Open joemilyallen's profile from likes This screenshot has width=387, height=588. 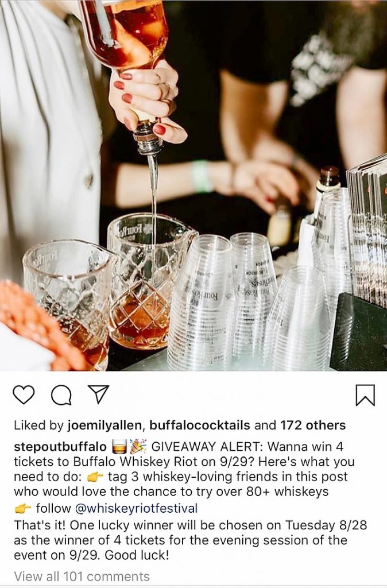click(105, 425)
